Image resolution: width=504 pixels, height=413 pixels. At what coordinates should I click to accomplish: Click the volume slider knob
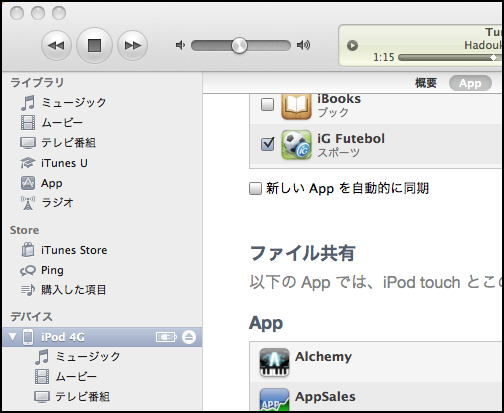pos(239,45)
